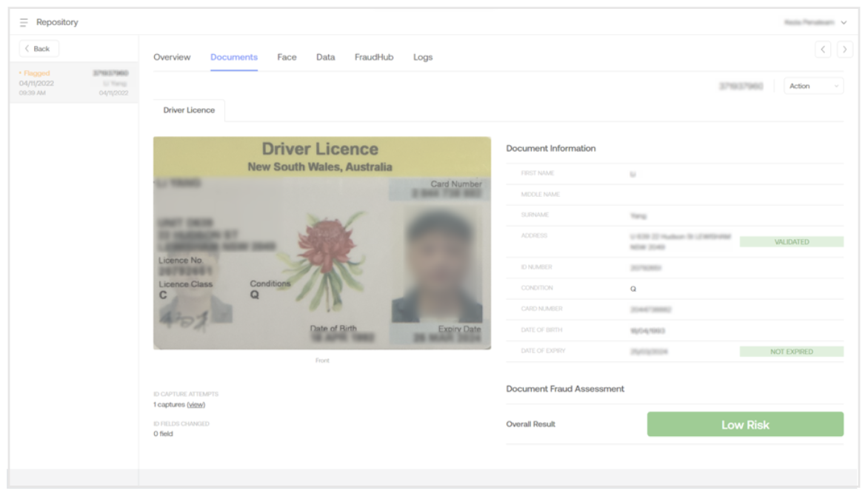This screenshot has height=493, width=868.
Task: Open the Logs tab
Action: click(x=423, y=57)
